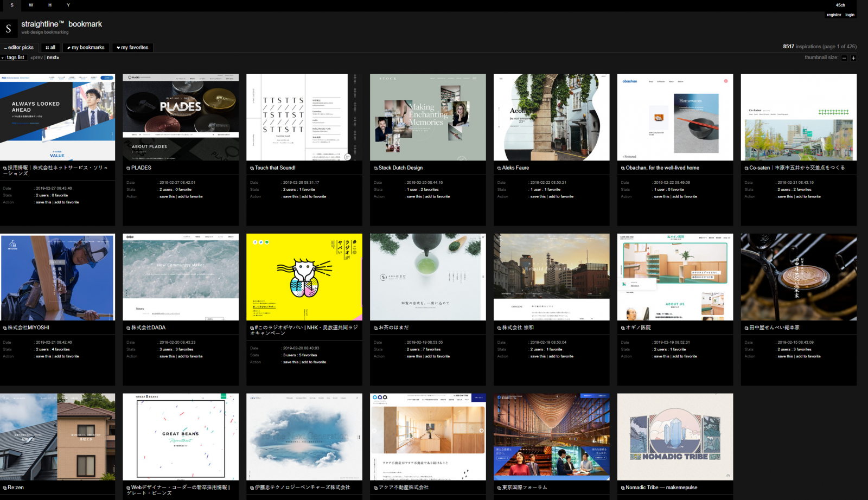Click 'save this' under PLADES
The height and width of the screenshot is (500, 868).
(x=167, y=196)
